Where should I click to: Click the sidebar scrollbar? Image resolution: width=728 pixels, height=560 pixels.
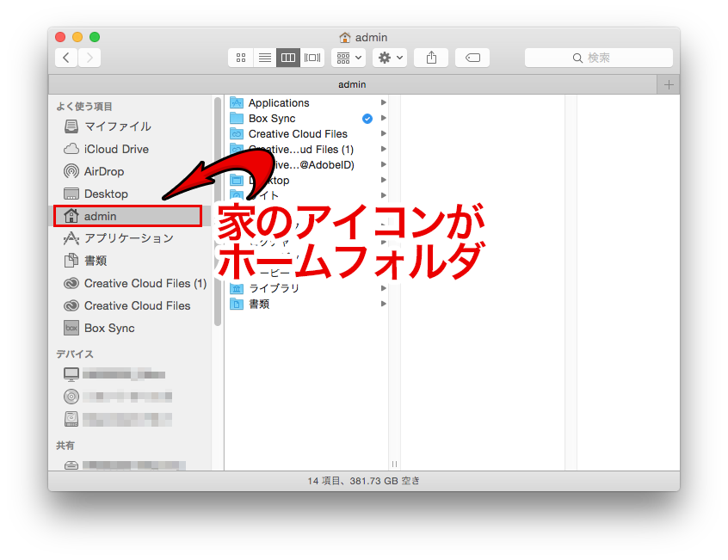tap(218, 211)
